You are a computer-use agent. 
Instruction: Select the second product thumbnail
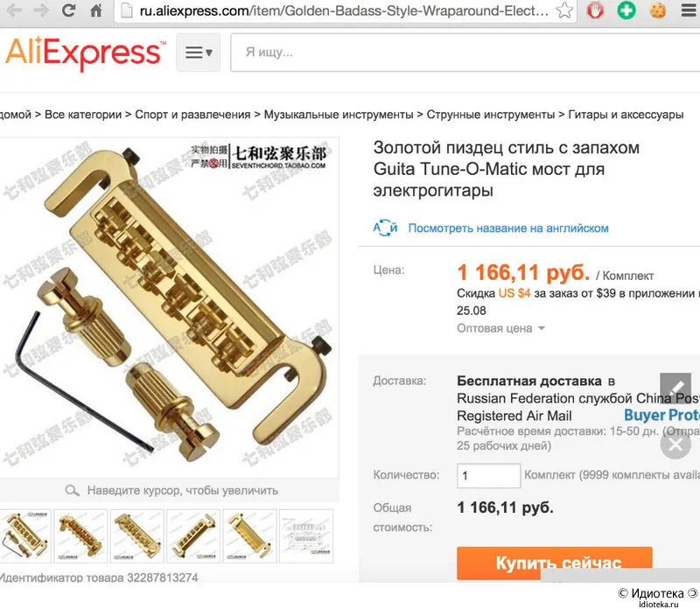80,535
